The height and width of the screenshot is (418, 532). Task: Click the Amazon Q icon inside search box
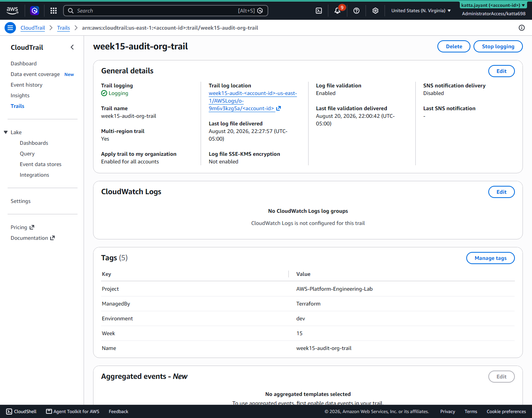click(x=260, y=11)
